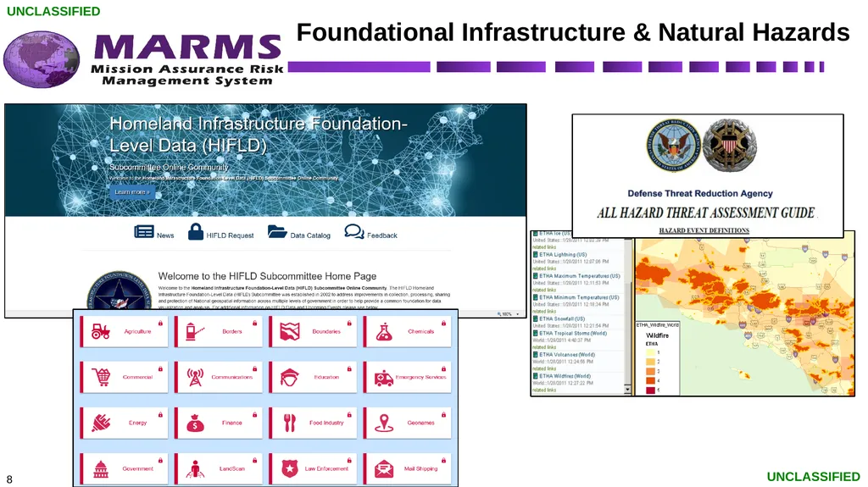Open the Boundaries map icon tile
The image size is (868, 487).
point(313,331)
